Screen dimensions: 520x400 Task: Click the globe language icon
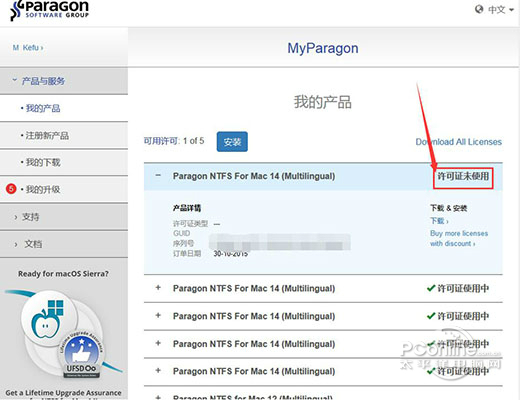(x=479, y=9)
